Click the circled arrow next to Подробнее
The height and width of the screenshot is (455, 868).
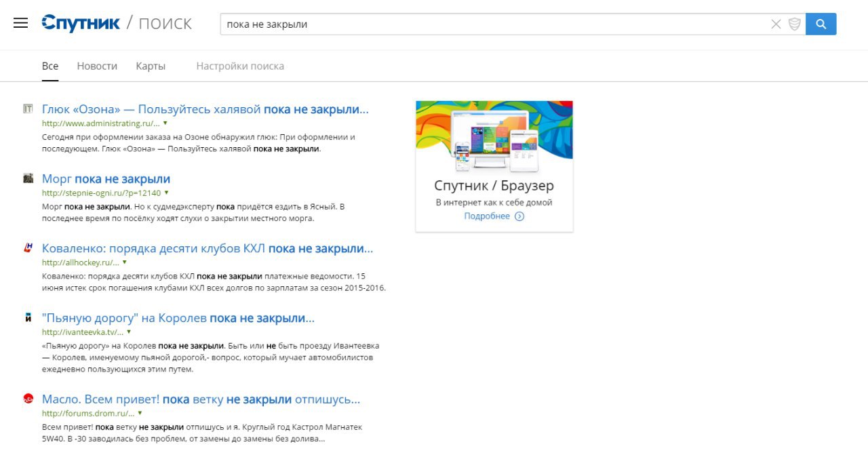(519, 216)
